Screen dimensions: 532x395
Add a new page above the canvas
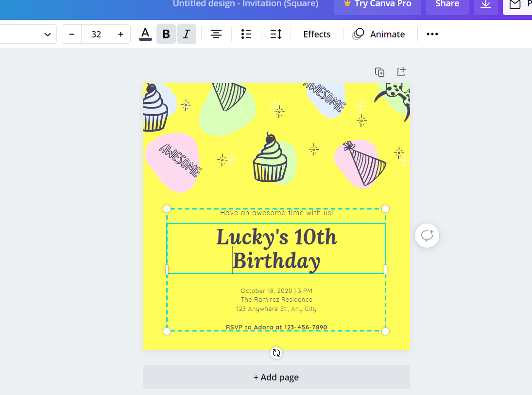point(401,71)
